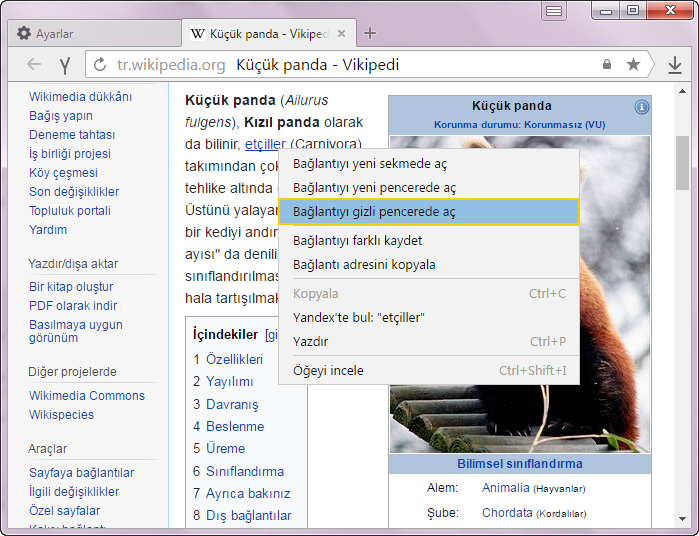This screenshot has width=699, height=536.
Task: Open the Köy çeşmesi link
Action: [63, 173]
